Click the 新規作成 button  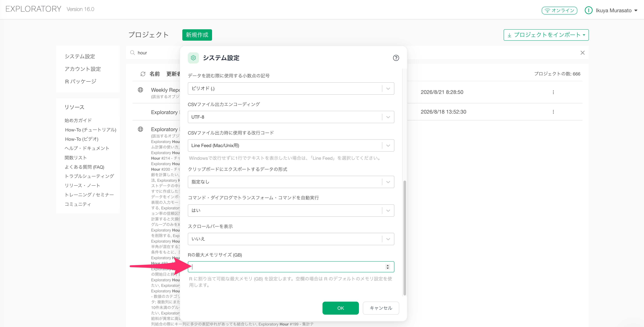[197, 35]
